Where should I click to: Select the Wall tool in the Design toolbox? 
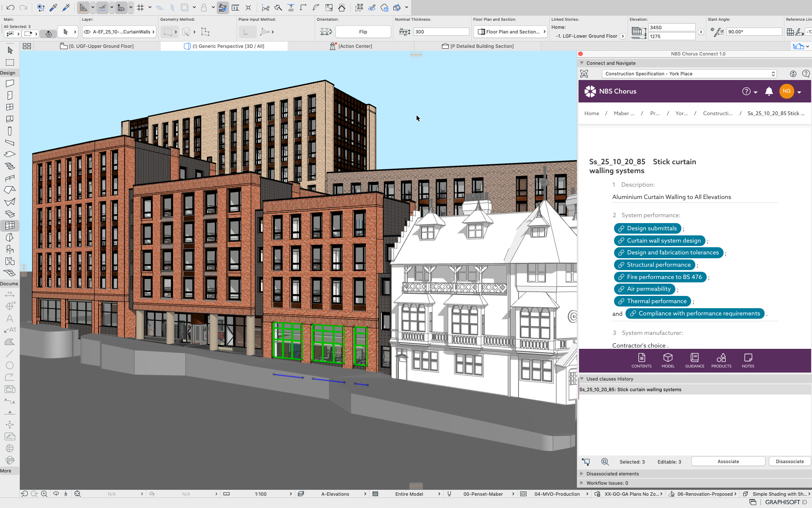tap(10, 83)
